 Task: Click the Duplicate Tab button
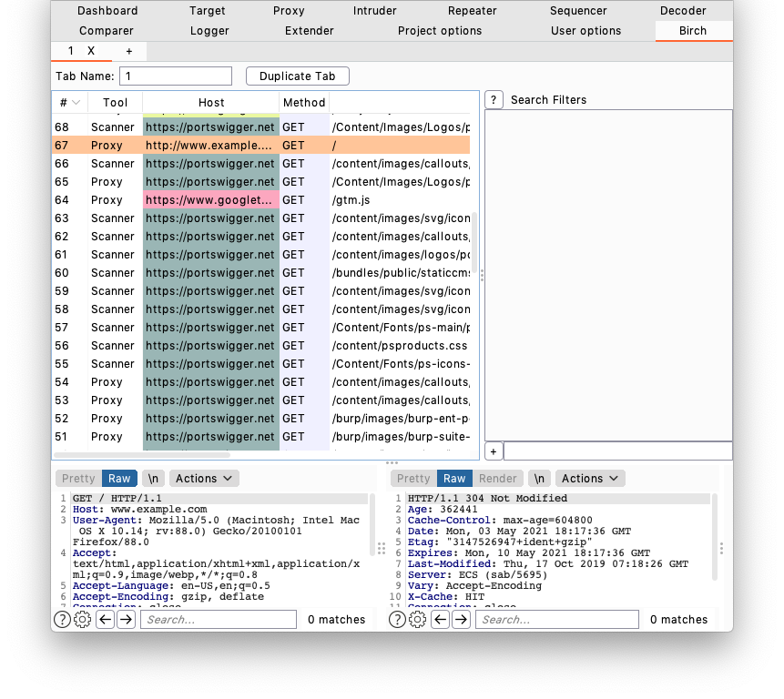click(298, 76)
